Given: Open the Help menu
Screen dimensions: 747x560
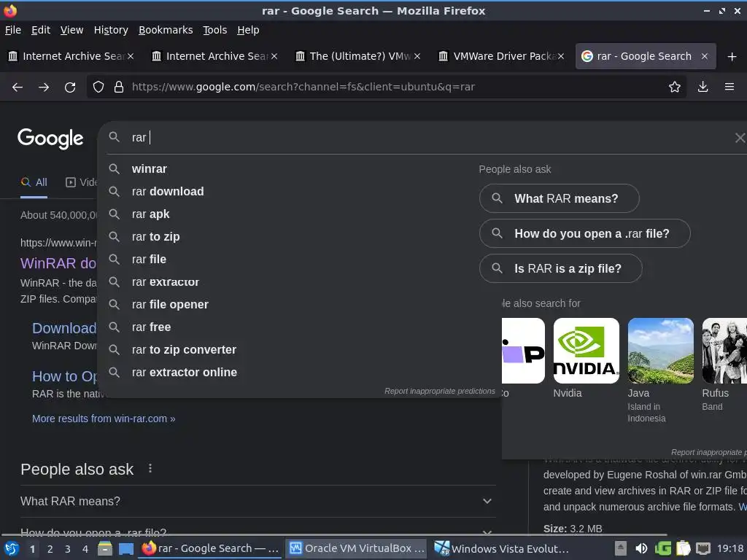Looking at the screenshot, I should [248, 30].
